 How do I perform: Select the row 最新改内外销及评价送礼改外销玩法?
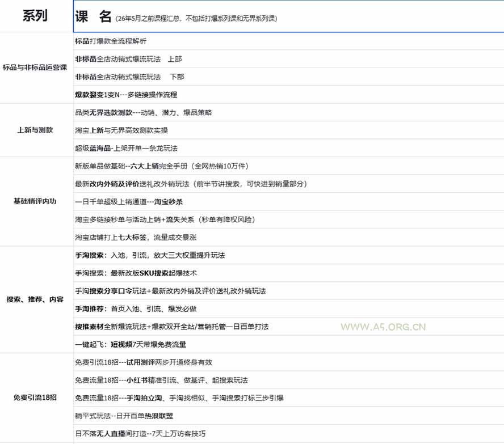(x=289, y=184)
